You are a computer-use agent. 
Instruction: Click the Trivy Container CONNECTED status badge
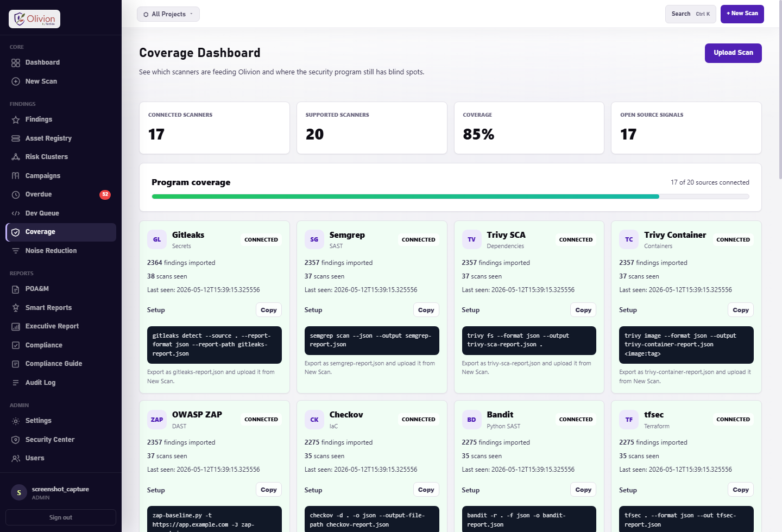coord(733,239)
